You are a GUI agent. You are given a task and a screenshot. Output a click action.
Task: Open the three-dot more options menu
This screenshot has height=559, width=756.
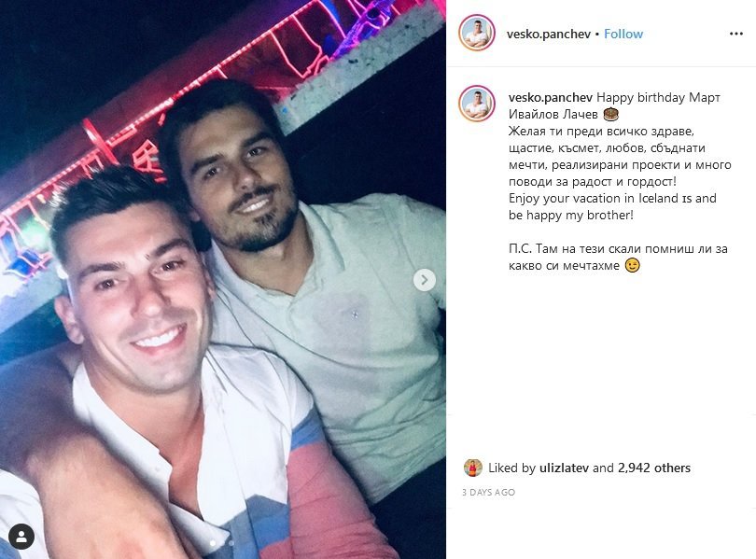(x=735, y=34)
